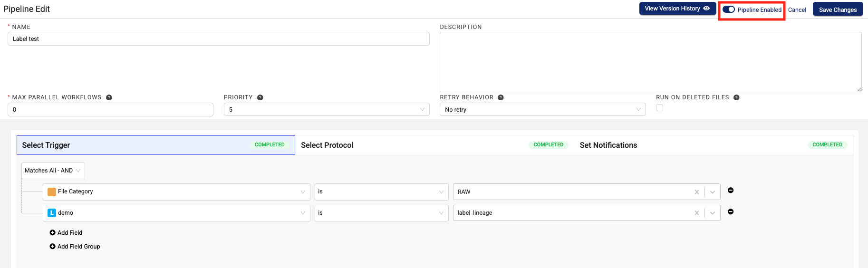
Task: Remove the File Category condition row
Action: pyautogui.click(x=731, y=190)
